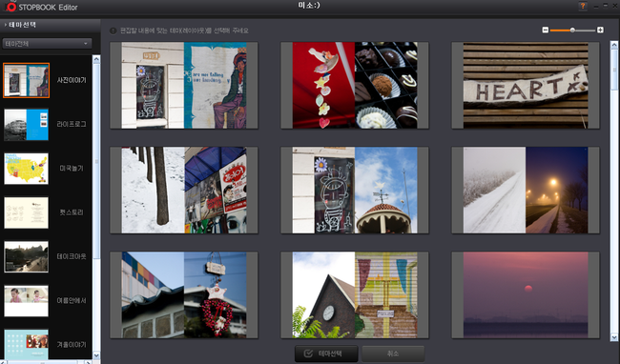Screen dimensions: 620x364
Task: Click the 라이프로그 label
Action: 72,124
